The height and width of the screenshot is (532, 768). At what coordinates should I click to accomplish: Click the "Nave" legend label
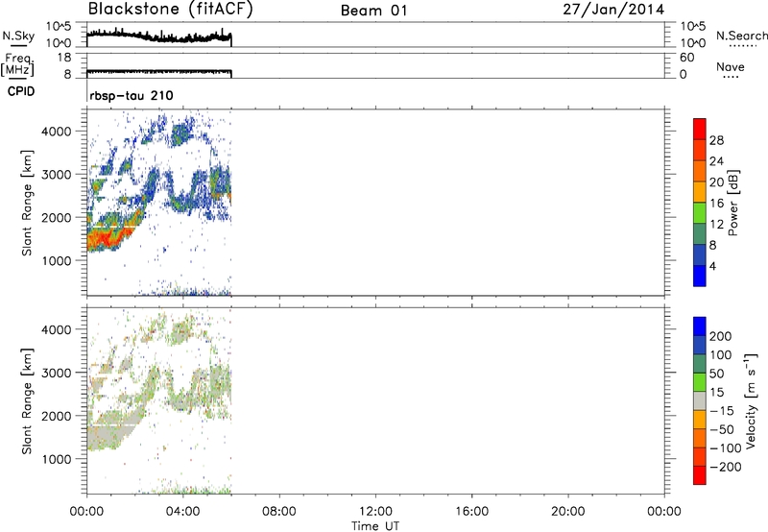(x=731, y=67)
